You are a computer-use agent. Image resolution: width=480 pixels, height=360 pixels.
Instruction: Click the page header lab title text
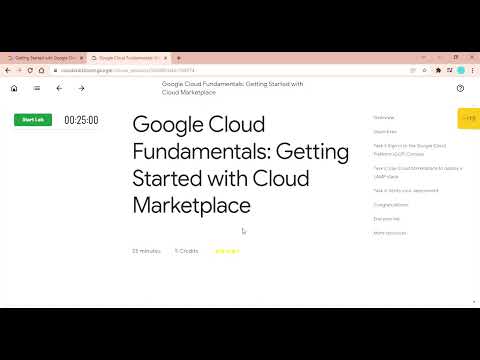pos(232,88)
